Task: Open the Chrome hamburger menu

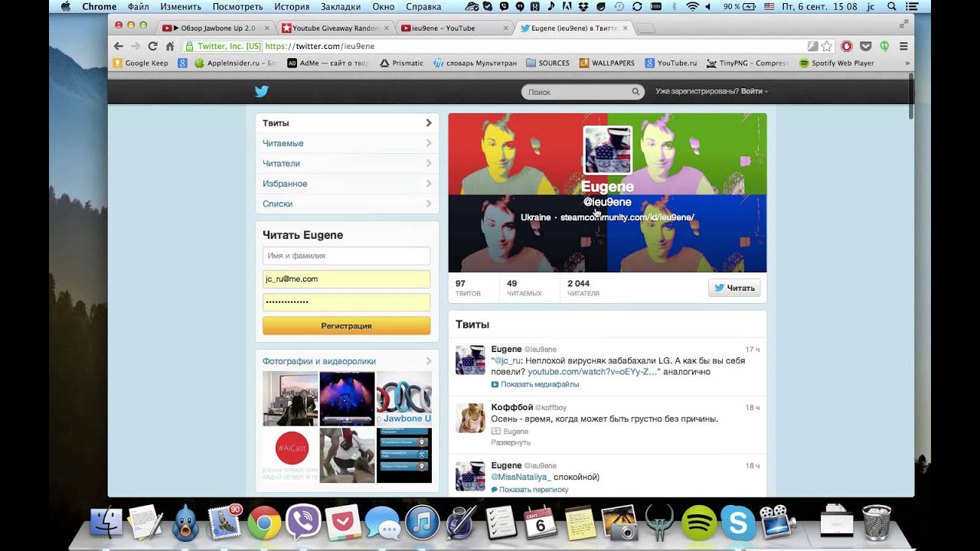Action: point(903,46)
